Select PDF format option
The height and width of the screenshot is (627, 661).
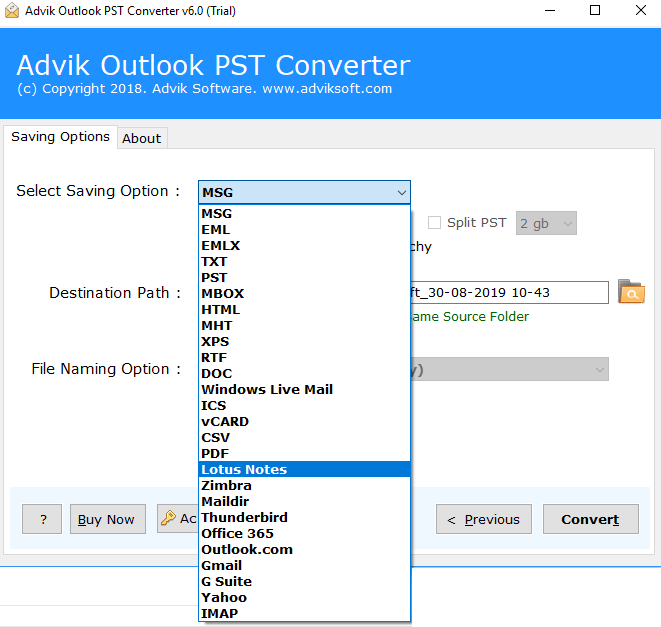coord(304,454)
